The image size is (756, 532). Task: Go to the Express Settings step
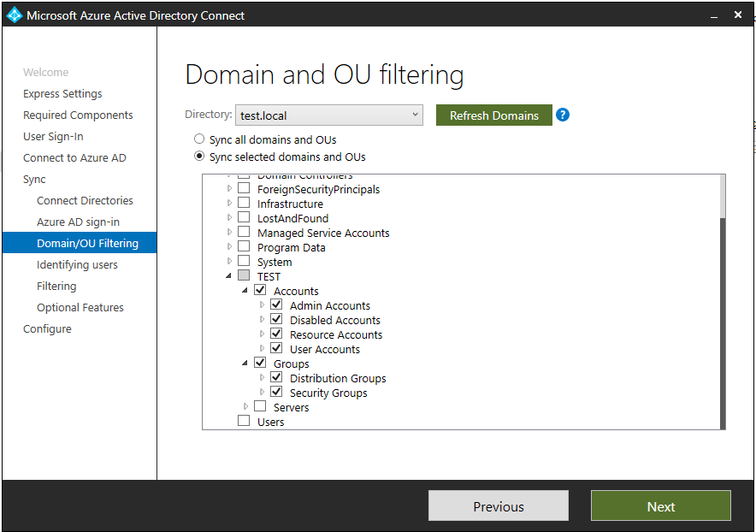[x=62, y=93]
